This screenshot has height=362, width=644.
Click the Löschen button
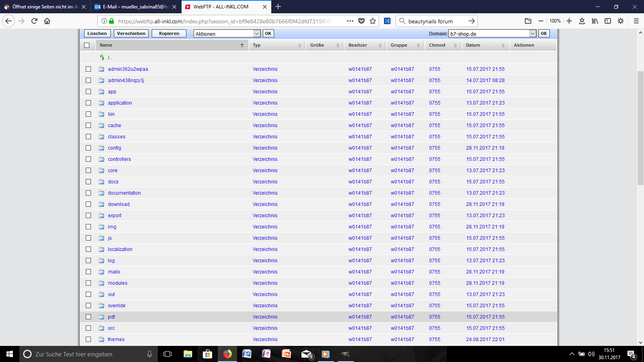[97, 33]
